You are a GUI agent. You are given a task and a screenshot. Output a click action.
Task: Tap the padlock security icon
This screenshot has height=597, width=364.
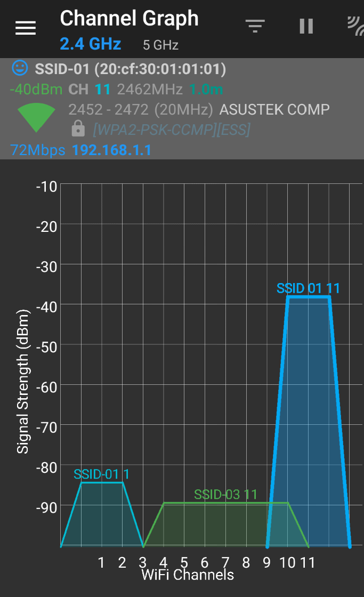(x=78, y=128)
